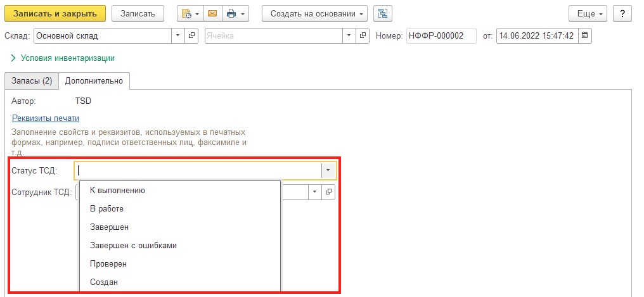This screenshot has width=644, height=297.
Task: Expand the Ячейка dropdown list
Action: coord(349,35)
